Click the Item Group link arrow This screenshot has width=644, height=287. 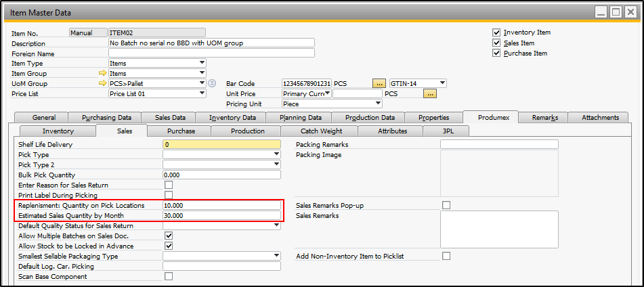click(x=103, y=73)
